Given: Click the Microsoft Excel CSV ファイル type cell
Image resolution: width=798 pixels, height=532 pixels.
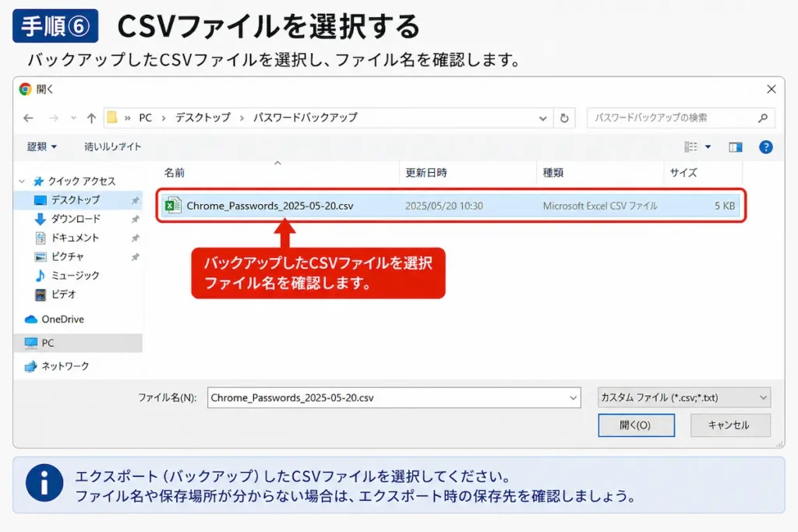Looking at the screenshot, I should [600, 206].
